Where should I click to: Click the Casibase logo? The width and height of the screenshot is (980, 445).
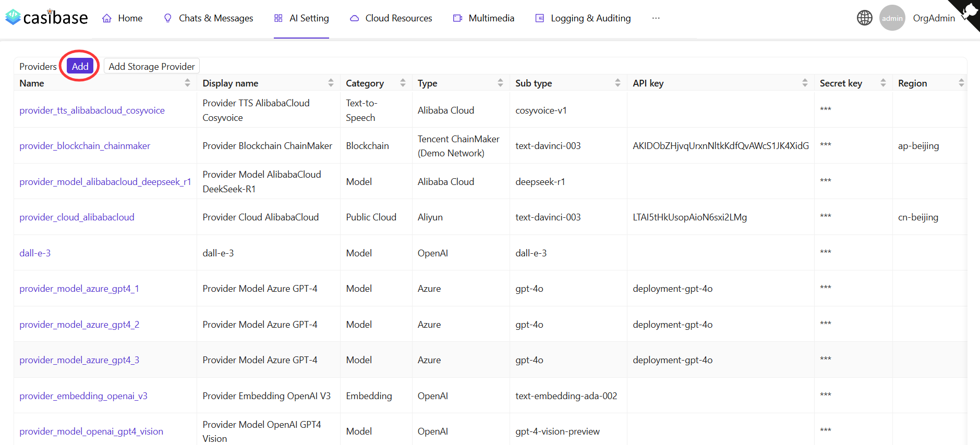(x=46, y=18)
